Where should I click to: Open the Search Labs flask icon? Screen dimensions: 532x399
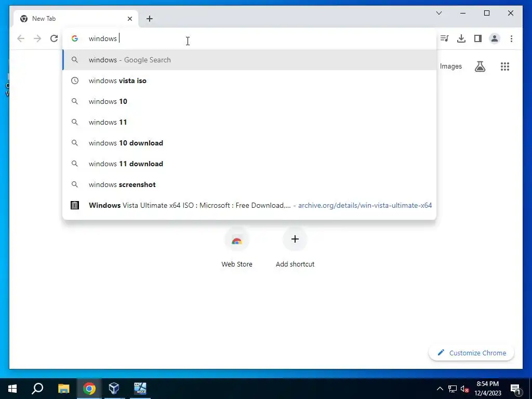[x=480, y=66]
